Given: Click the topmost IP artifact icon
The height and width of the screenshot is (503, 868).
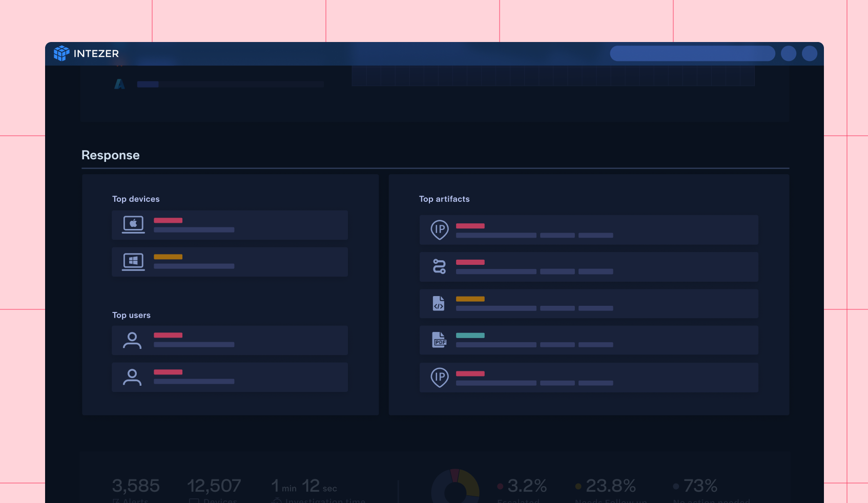Looking at the screenshot, I should 439,229.
